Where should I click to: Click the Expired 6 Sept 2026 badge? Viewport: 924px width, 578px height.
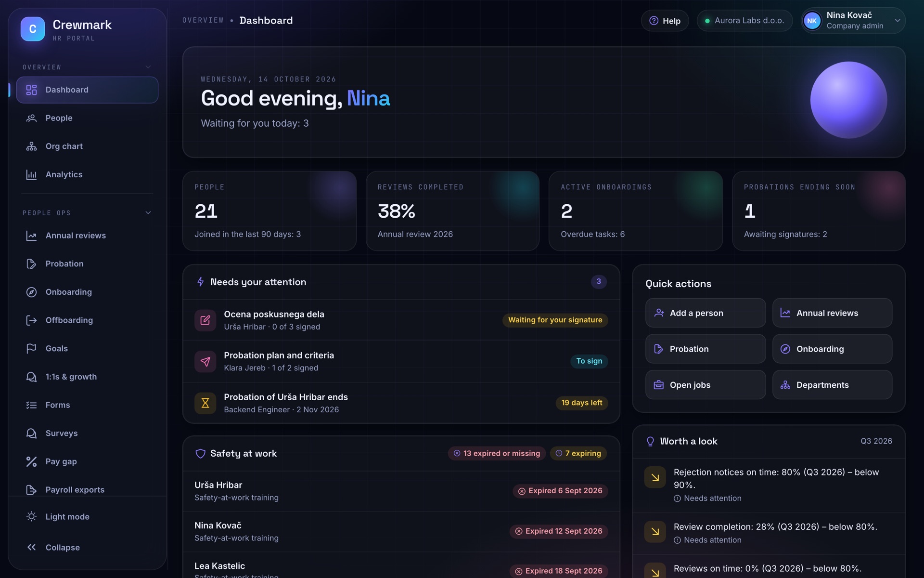tap(560, 491)
